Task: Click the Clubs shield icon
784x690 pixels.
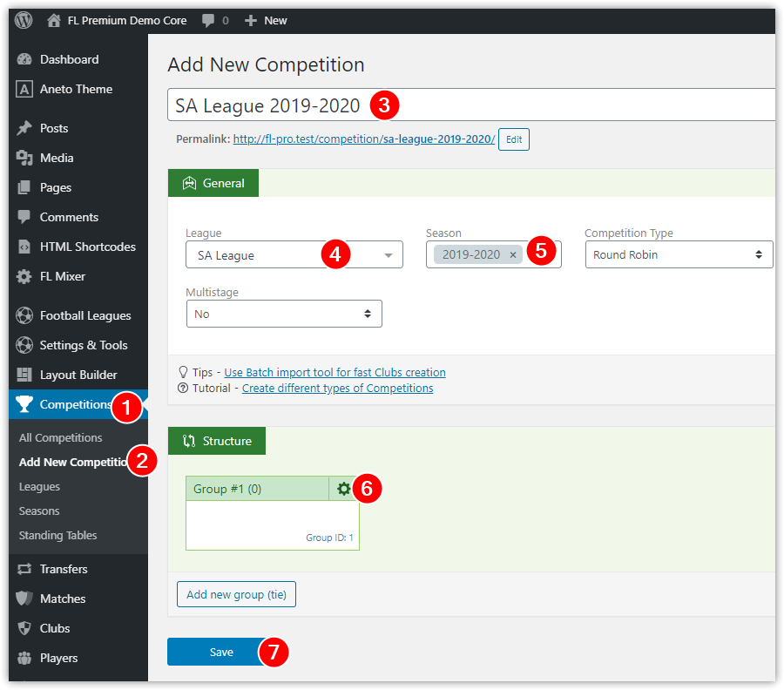Action: pos(24,628)
